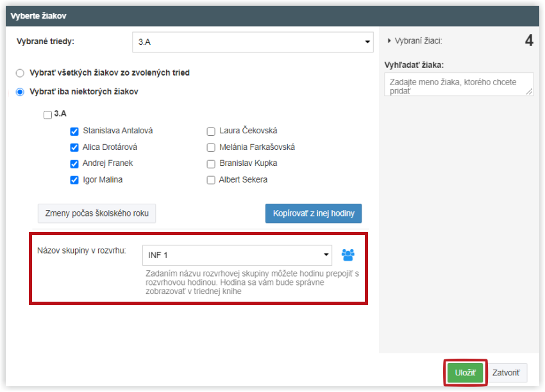Focus the Vyhľadať žiaka search field

pos(459,85)
